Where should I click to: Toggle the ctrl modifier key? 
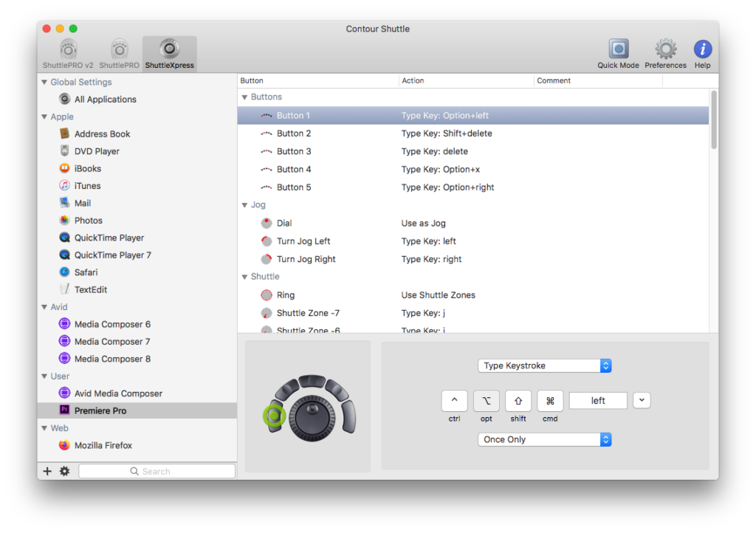pos(454,401)
